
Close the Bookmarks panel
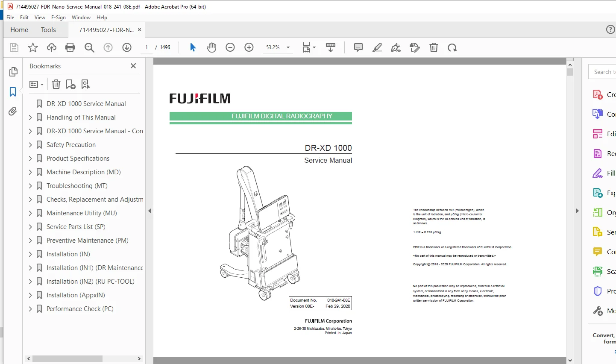133,66
